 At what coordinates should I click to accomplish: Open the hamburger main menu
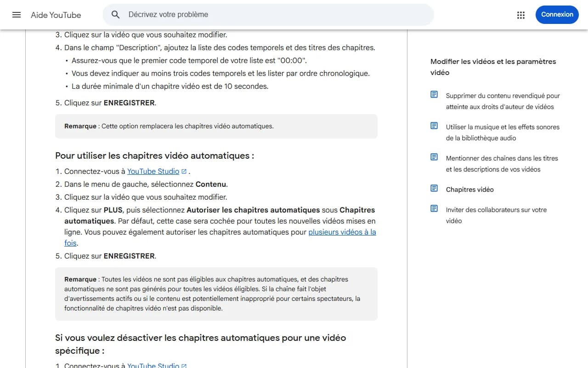17,15
